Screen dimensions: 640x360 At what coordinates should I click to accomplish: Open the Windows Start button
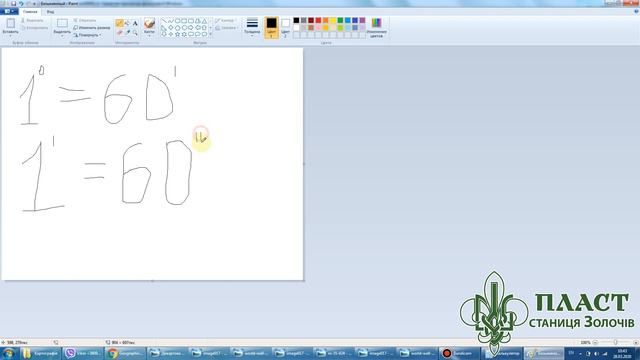tap(8, 353)
